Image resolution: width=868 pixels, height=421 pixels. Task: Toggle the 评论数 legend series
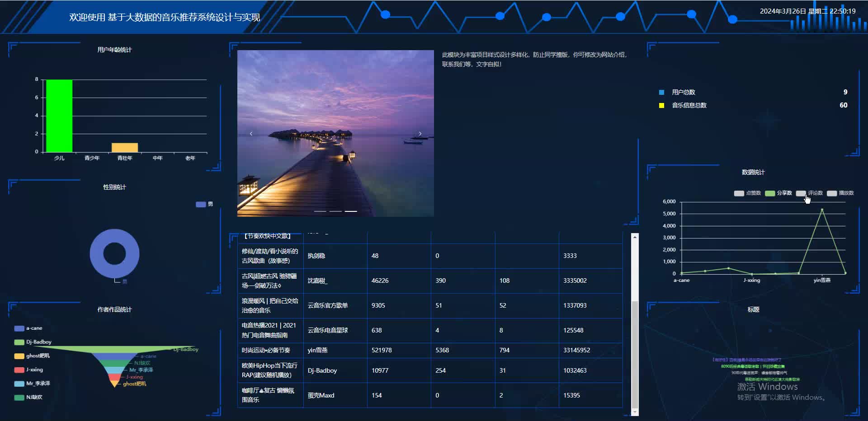tap(809, 193)
